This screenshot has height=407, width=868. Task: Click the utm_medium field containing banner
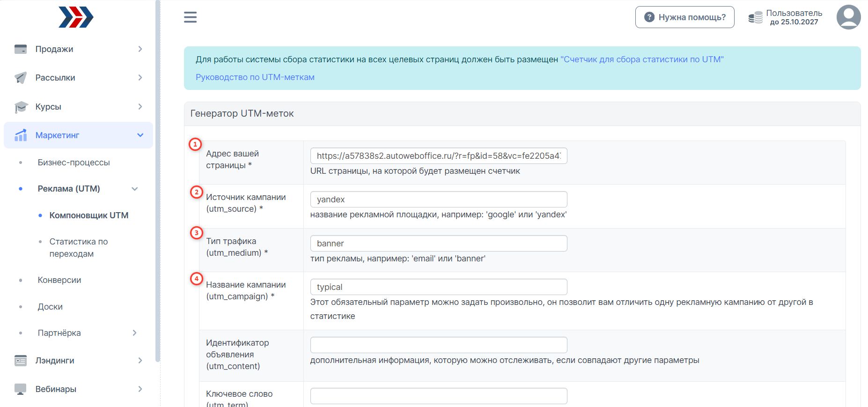point(439,244)
